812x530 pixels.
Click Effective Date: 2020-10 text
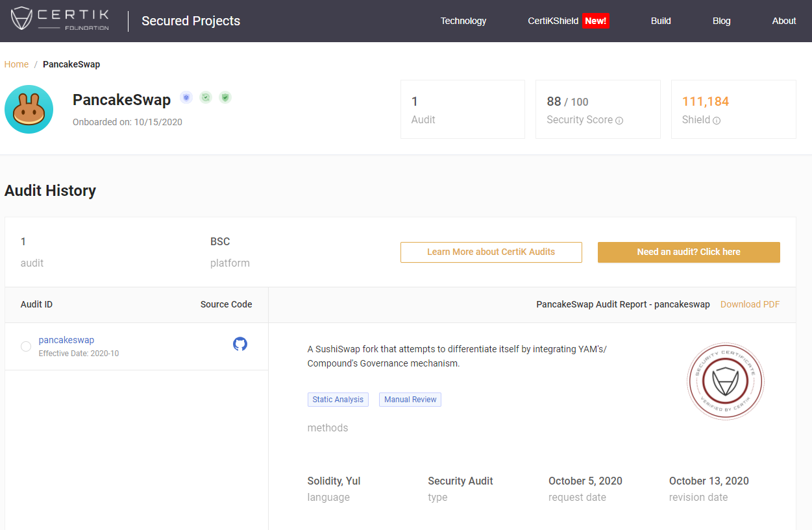click(79, 354)
